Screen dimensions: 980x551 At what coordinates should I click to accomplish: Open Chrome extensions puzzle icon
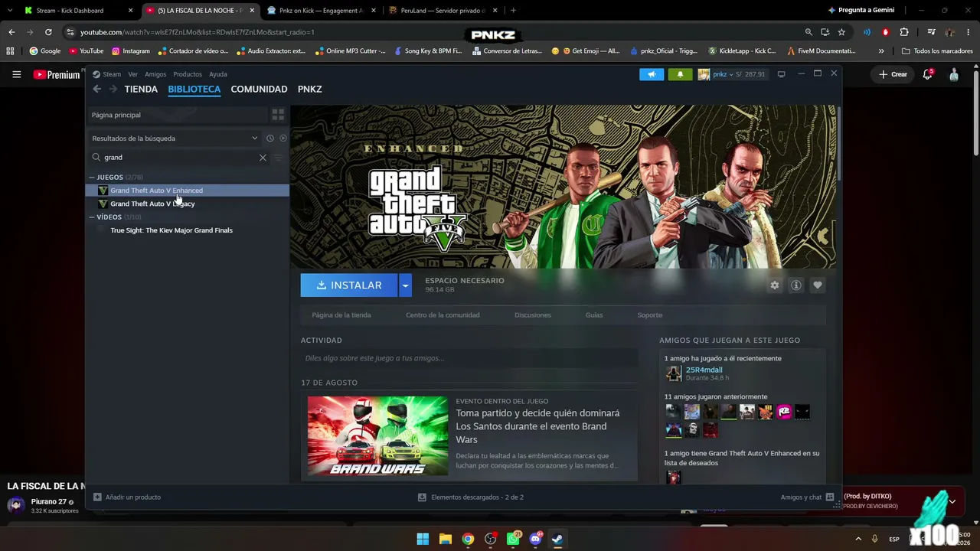(904, 32)
